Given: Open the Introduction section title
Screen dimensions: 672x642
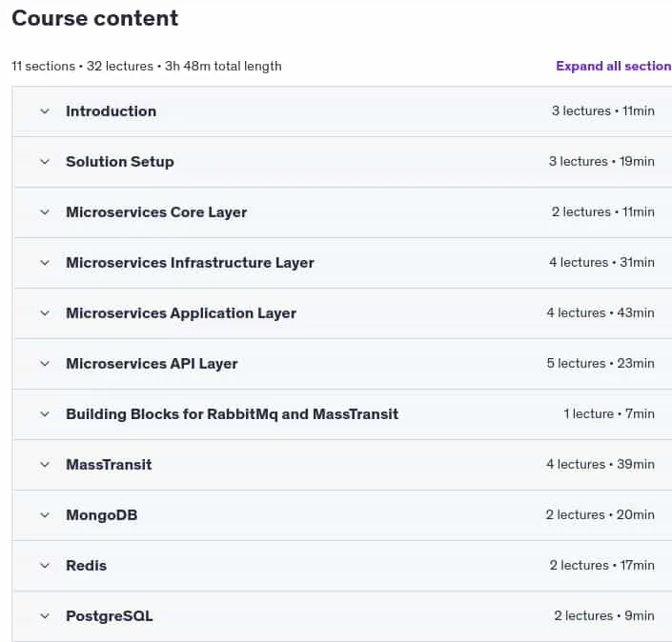Looking at the screenshot, I should (x=111, y=111).
